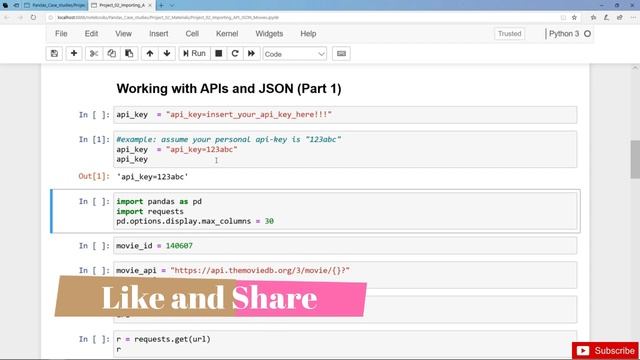This screenshot has height=360, width=640.
Task: Click the Trusted notebook button
Action: (509, 34)
